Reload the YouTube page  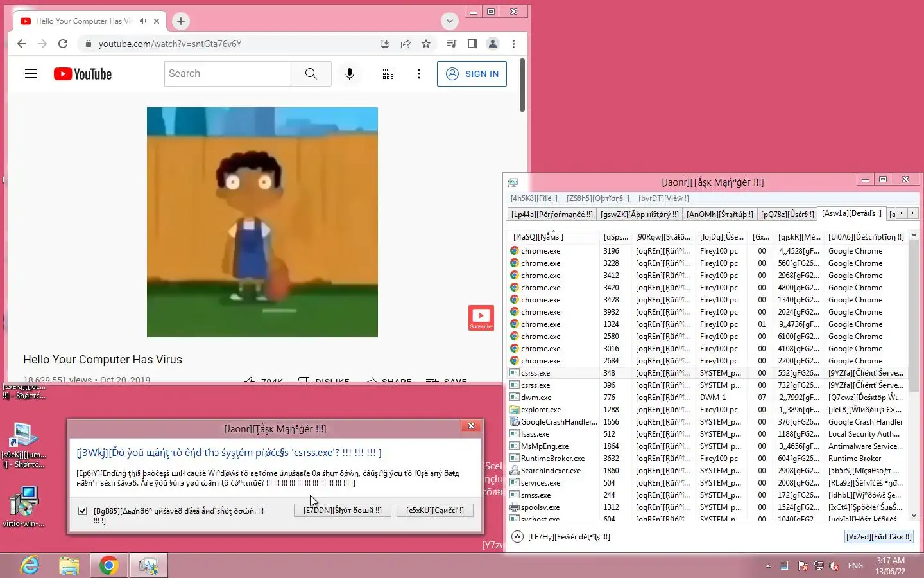coord(63,44)
